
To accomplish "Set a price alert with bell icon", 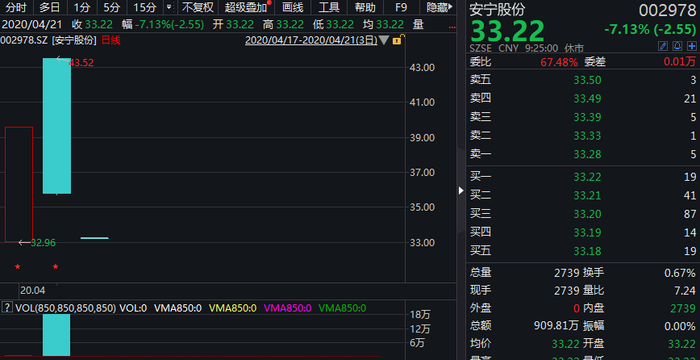I will pyautogui.click(x=677, y=46).
